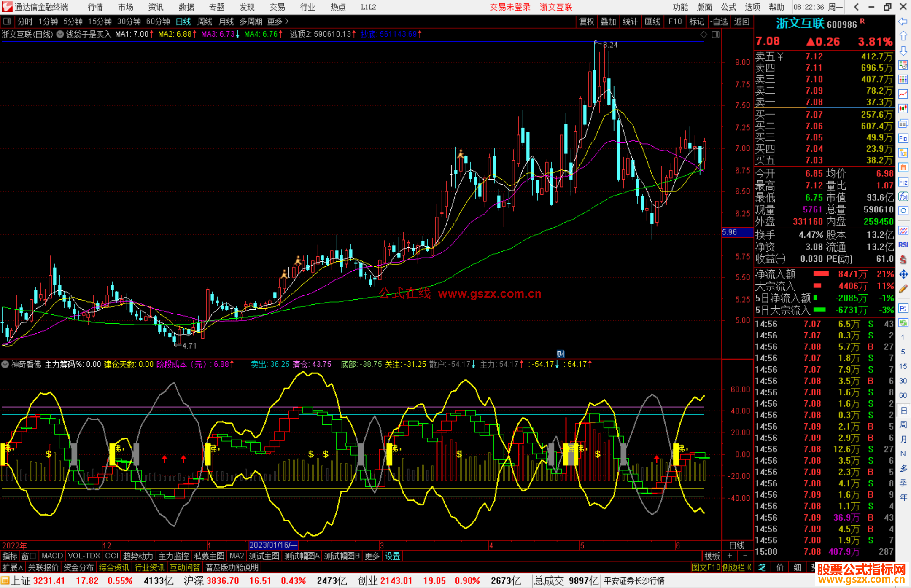
Task: Open the -自选 watchlist dropdown
Action: point(719,21)
